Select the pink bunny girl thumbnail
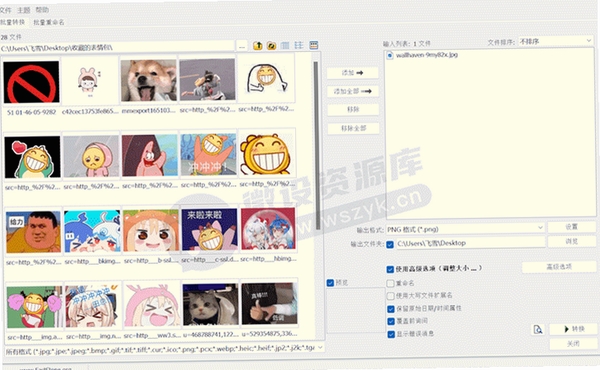600x370 pixels. 90,81
